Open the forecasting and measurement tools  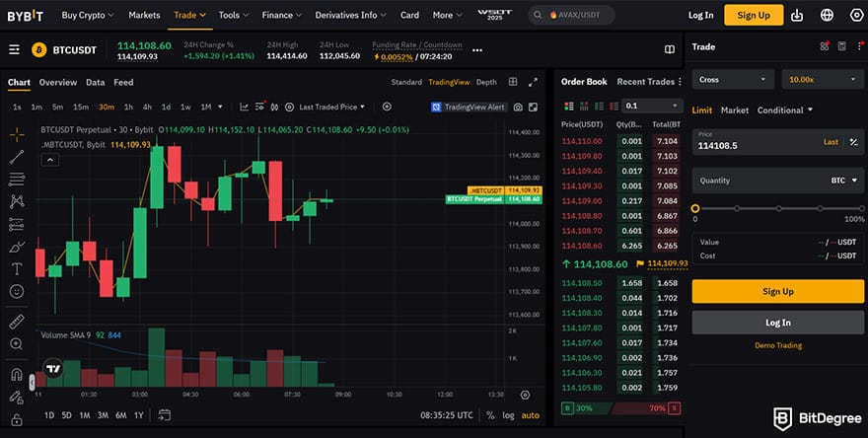coord(17,224)
